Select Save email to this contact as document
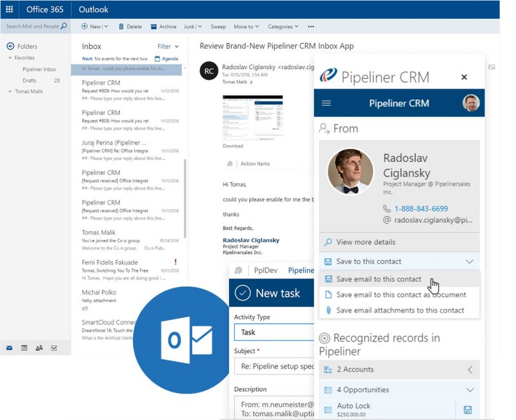Image resolution: width=516 pixels, height=420 pixels. tap(399, 295)
